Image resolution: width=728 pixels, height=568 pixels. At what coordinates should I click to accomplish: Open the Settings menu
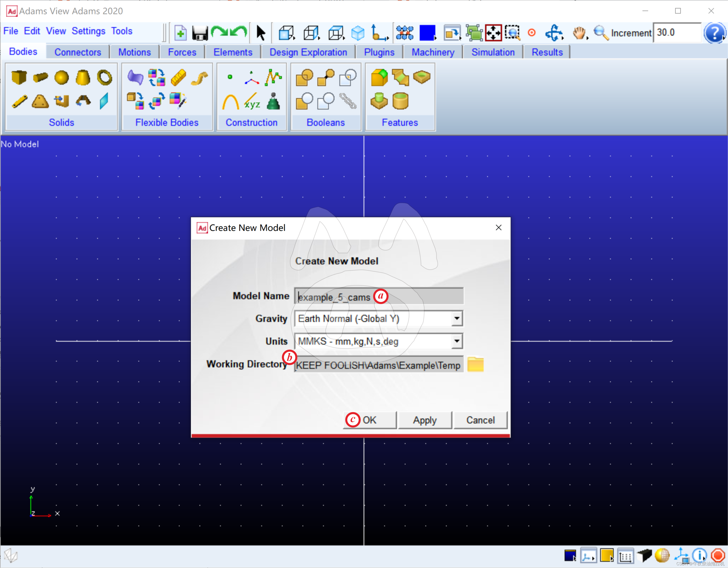point(88,31)
